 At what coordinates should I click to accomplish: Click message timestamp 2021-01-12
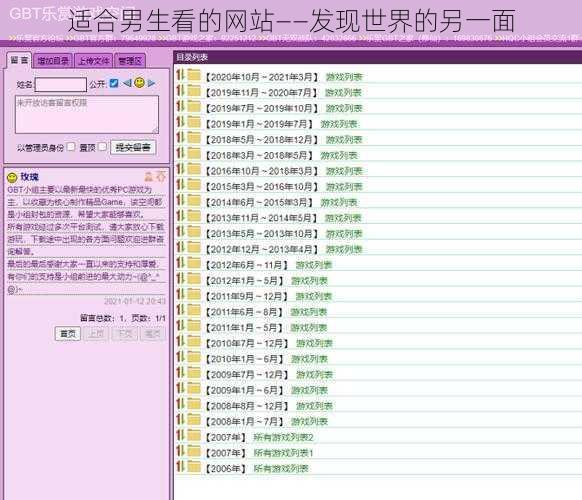point(135,301)
